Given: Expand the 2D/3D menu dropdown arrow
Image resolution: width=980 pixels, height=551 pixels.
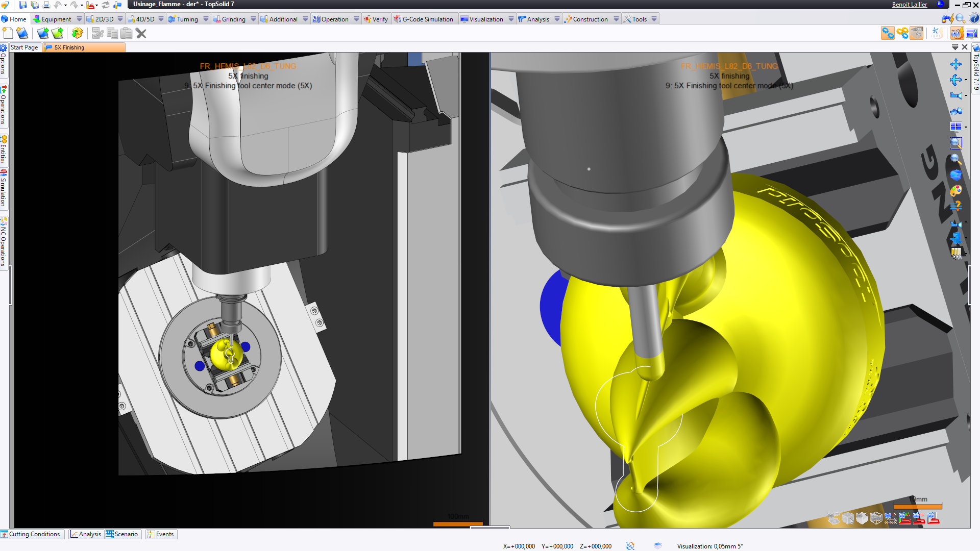Looking at the screenshot, I should click(120, 19).
